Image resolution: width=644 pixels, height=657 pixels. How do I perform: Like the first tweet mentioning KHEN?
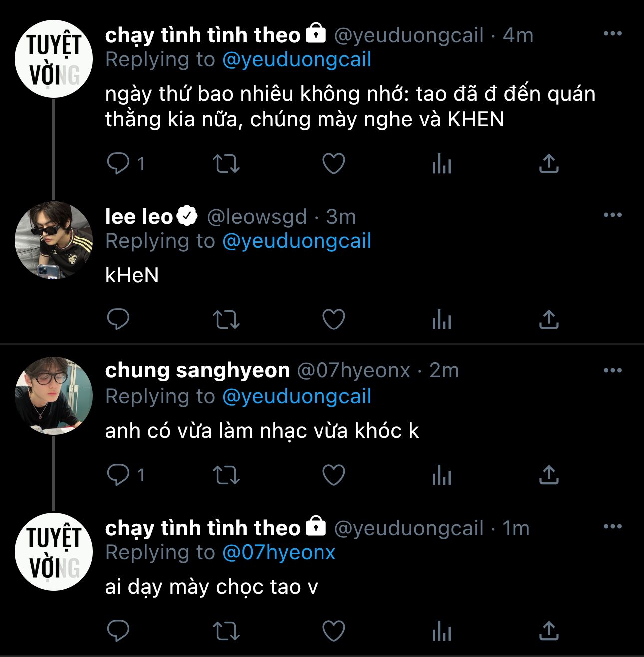coord(334,163)
